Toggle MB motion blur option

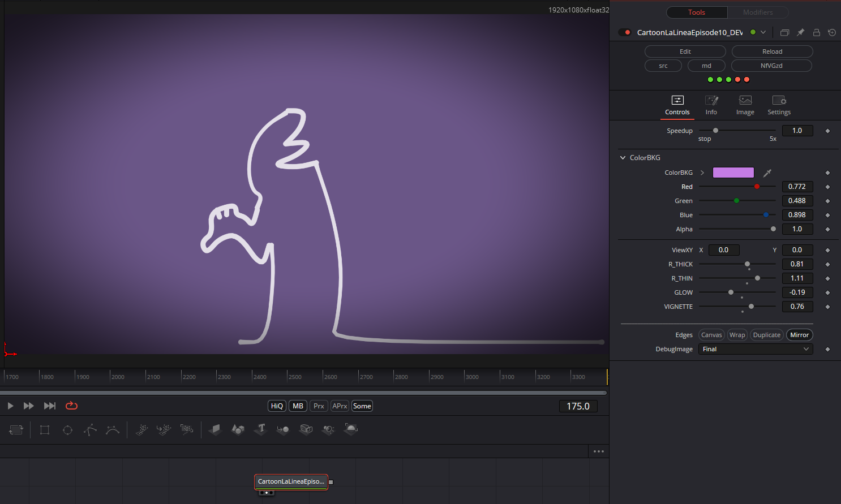click(298, 406)
